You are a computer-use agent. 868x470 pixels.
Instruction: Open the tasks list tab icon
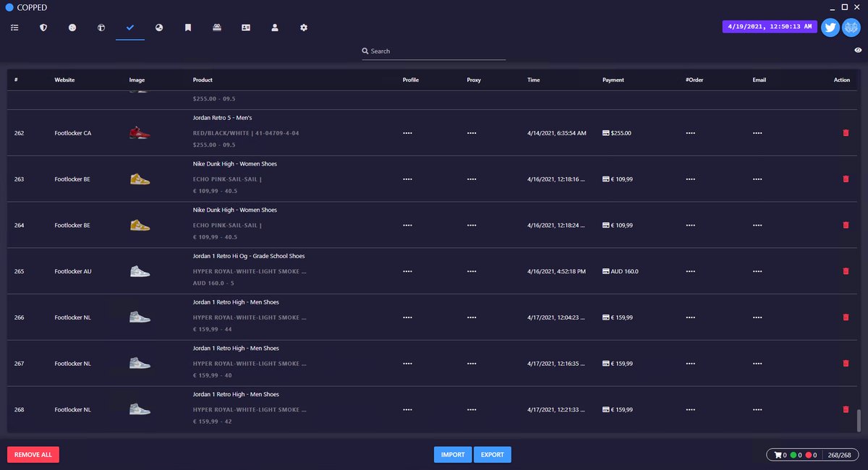pos(14,27)
